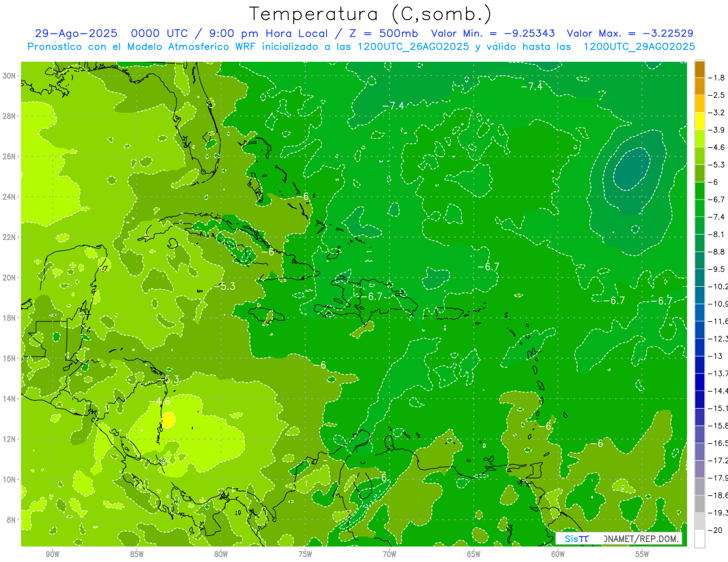Click the '60W' longitude axis label
This screenshot has height=562, width=728.
point(558,554)
